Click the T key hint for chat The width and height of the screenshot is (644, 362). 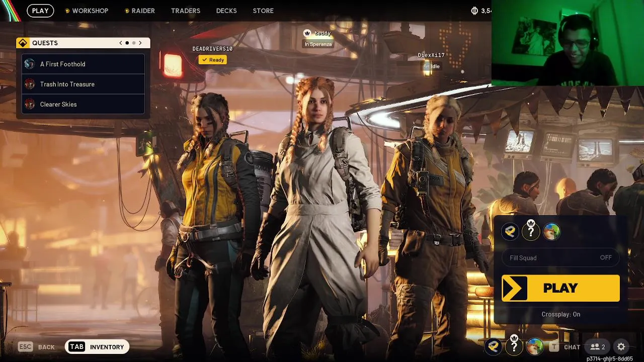click(x=554, y=347)
